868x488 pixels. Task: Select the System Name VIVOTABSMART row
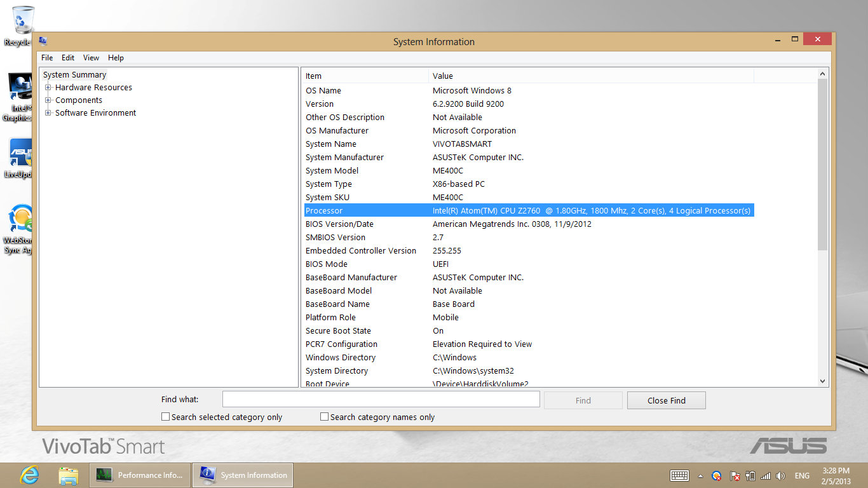[x=529, y=144]
